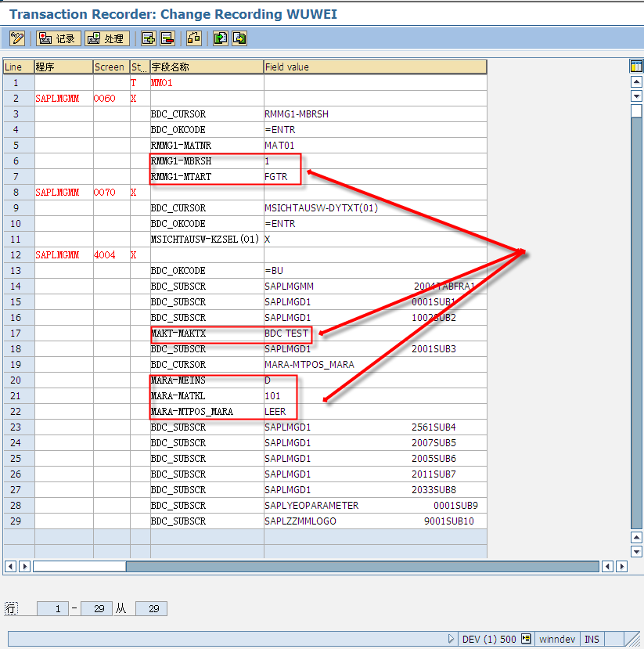
Task: Expand the hidden status bar message arrow
Action: click(452, 639)
